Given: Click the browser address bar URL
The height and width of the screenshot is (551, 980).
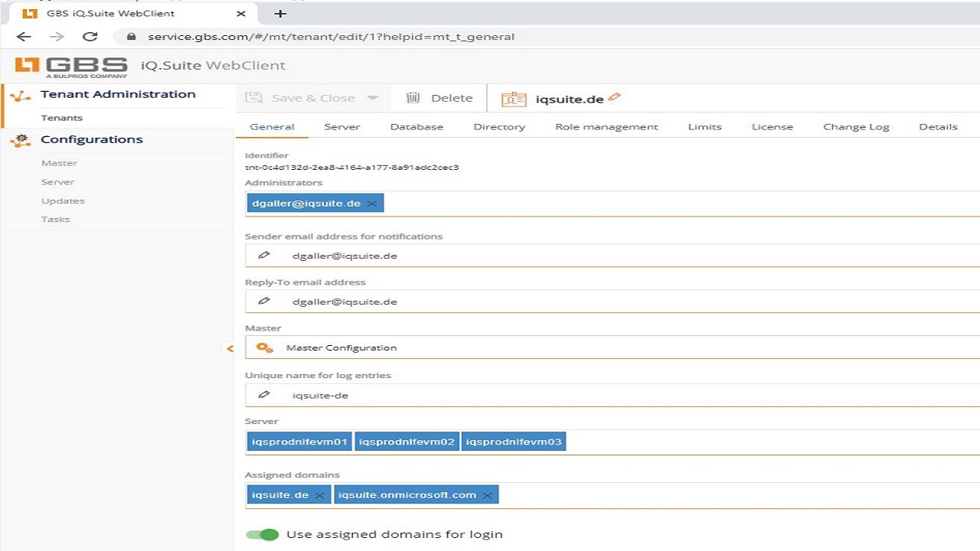Looking at the screenshot, I should [x=331, y=36].
